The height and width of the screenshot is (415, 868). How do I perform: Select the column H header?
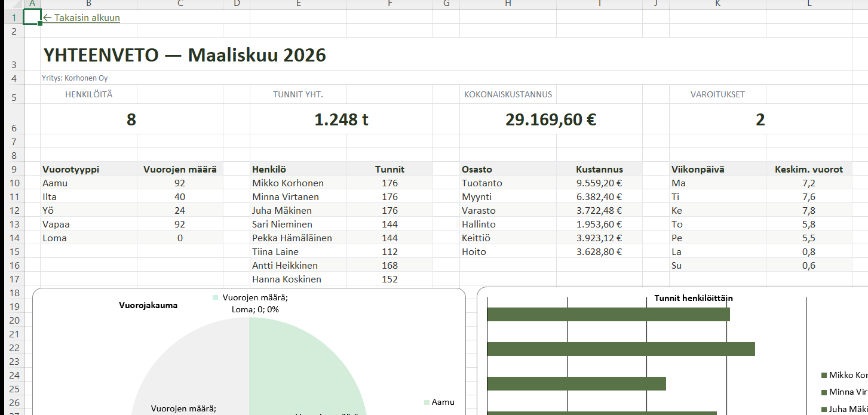508,5
